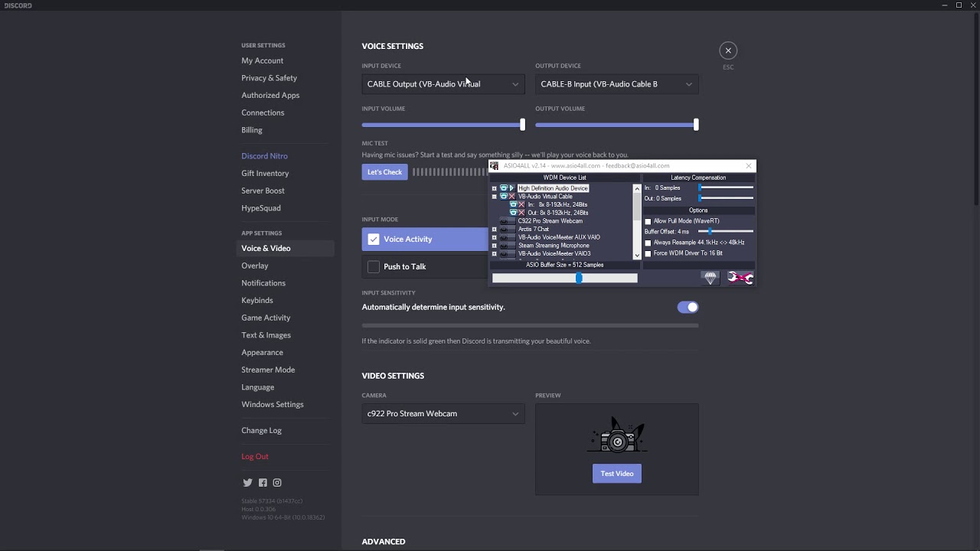
Task: Check the Push to Talk box
Action: tap(374, 266)
